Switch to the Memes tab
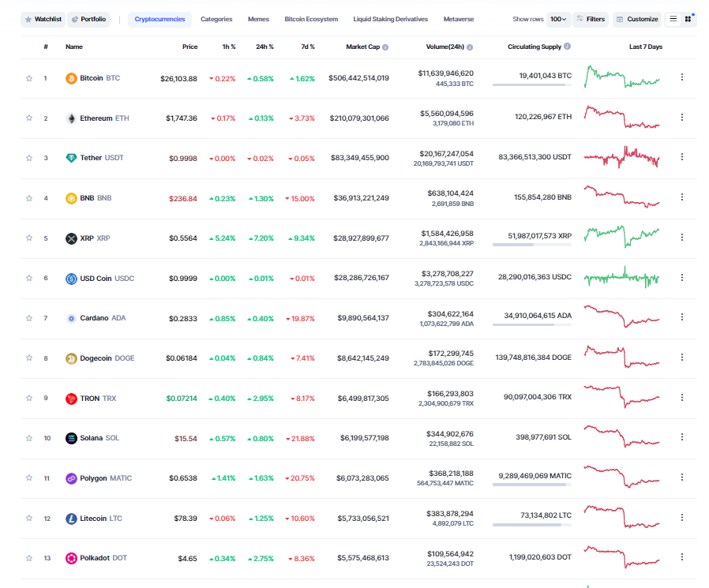Image resolution: width=709 pixels, height=588 pixels. click(258, 19)
